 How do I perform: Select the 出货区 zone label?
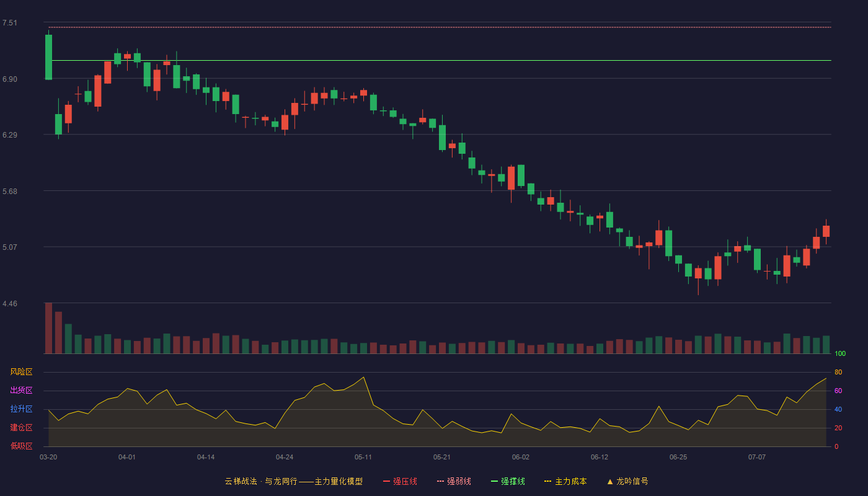tap(21, 391)
